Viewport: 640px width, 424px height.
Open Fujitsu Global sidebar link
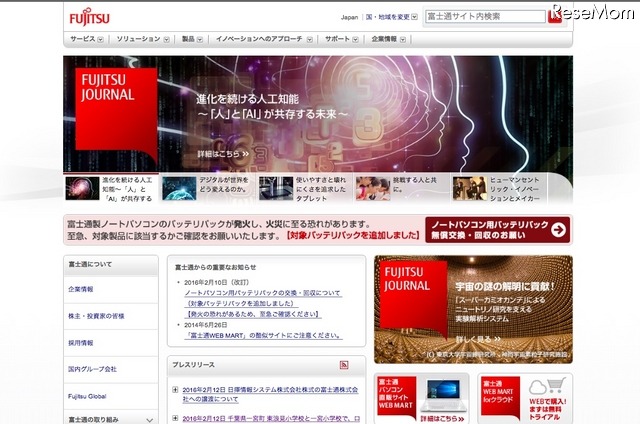coord(87,396)
